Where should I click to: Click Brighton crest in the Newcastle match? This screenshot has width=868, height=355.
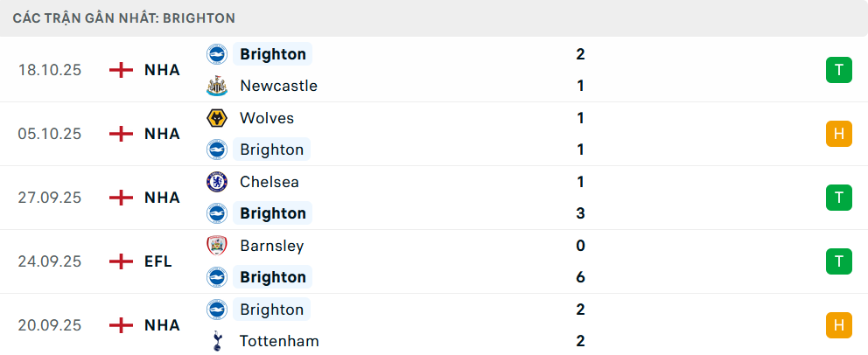click(216, 54)
